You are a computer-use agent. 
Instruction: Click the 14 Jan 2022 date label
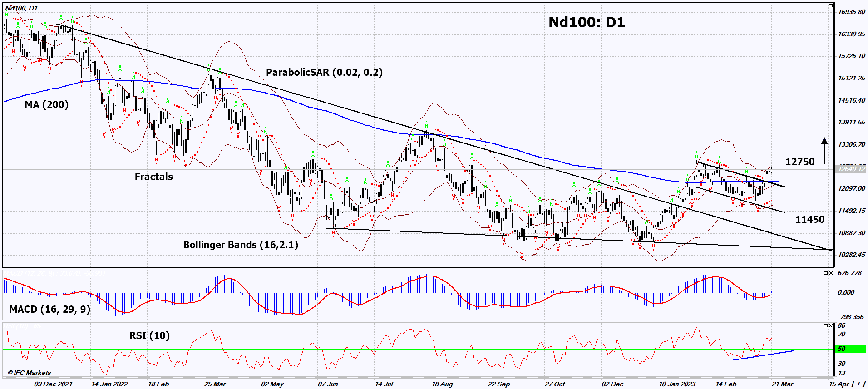tap(109, 384)
